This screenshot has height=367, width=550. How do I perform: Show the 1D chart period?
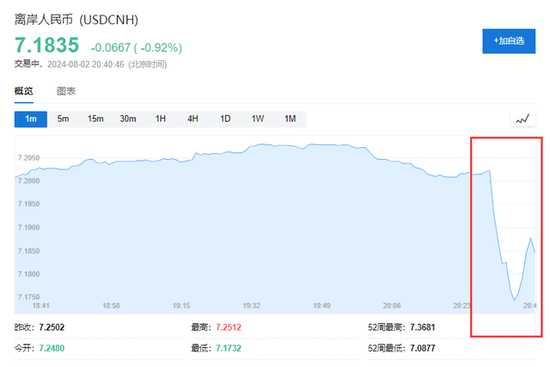pos(225,119)
